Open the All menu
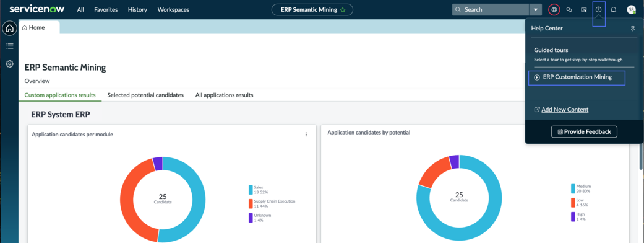Screen dimensions: 644x243 click(x=81, y=9)
